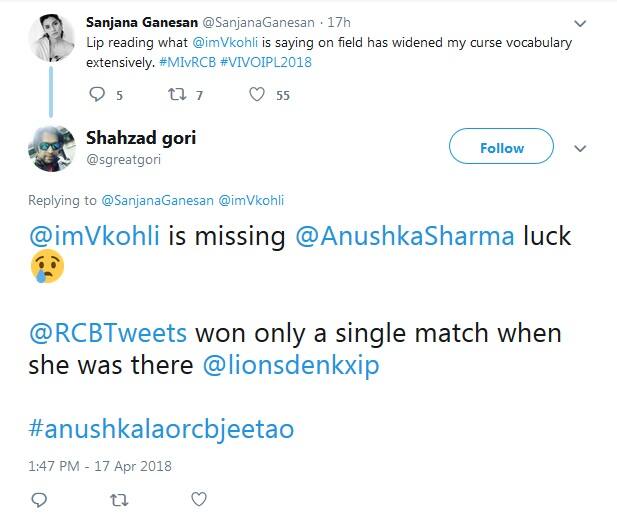
Task: Retweet Shahzad gori's tweet
Action: [120, 499]
